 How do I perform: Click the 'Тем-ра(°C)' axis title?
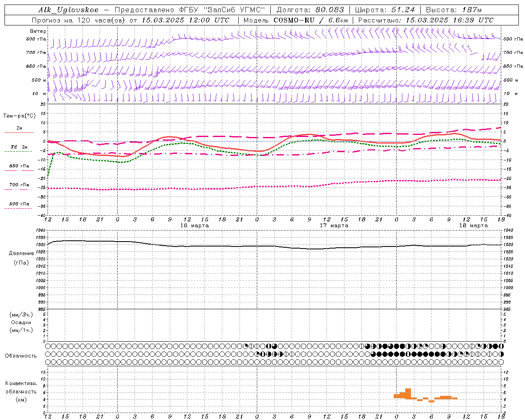pos(19,116)
